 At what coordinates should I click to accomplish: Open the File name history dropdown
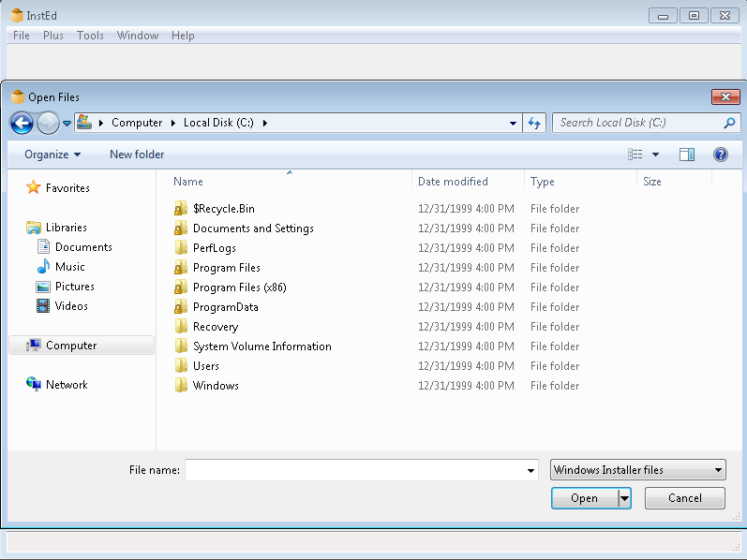coord(530,470)
